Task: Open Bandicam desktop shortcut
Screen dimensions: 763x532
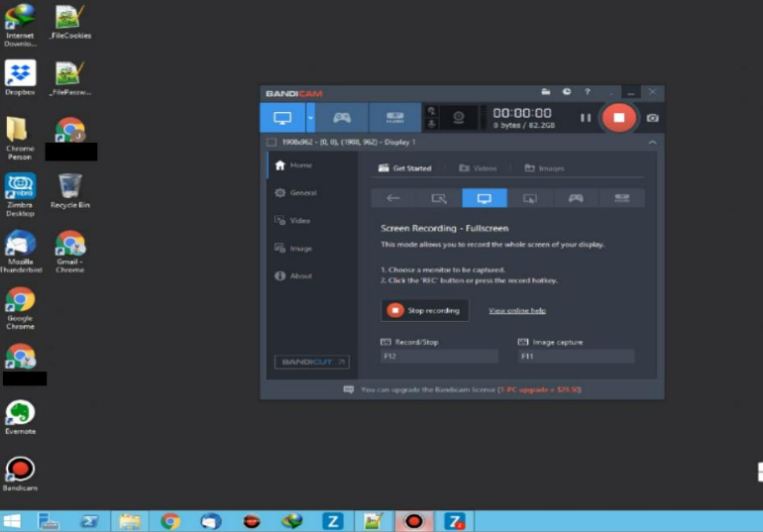Action: coord(20,474)
